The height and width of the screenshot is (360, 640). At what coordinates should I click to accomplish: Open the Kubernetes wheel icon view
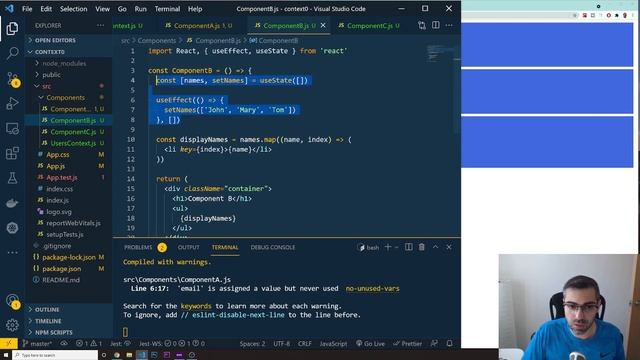(x=12, y=228)
